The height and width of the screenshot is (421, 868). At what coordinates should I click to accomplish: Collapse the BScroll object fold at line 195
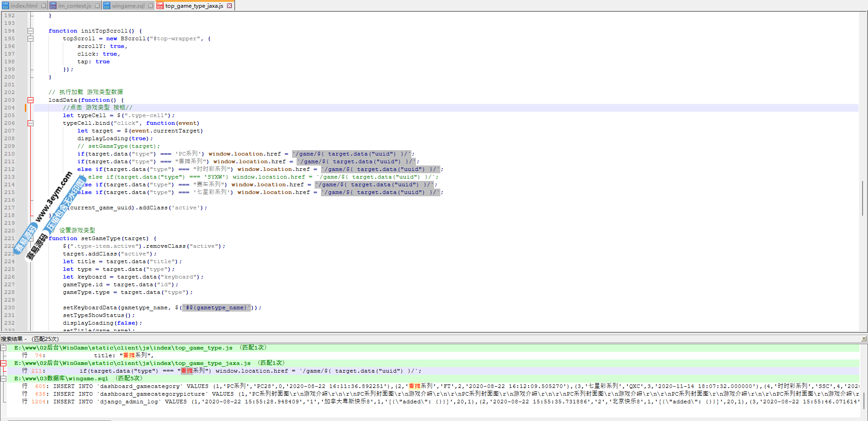[30, 39]
